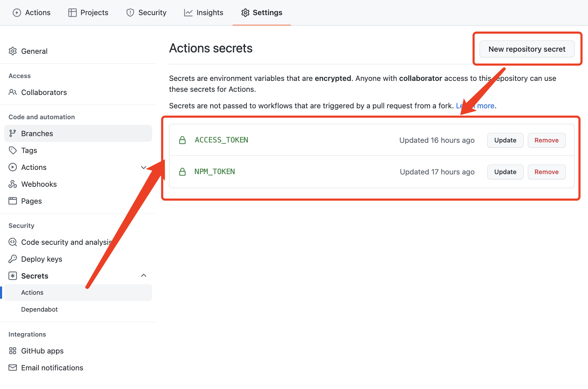Click the Branches git-branch icon
This screenshot has width=588, height=389.
coord(13,133)
